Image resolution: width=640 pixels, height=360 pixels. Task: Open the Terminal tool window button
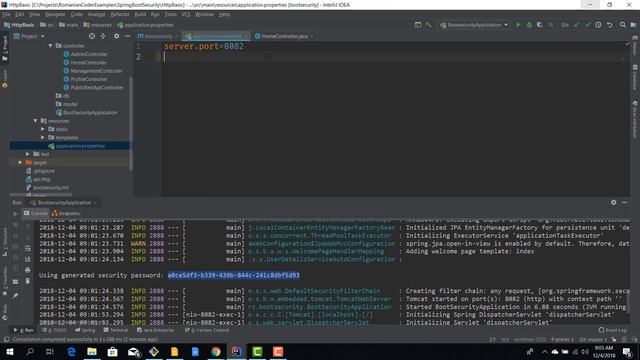pyautogui.click(x=116, y=330)
